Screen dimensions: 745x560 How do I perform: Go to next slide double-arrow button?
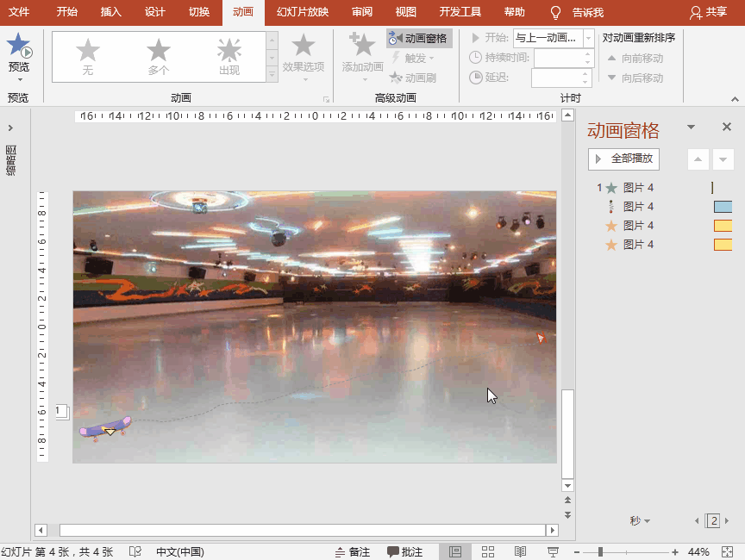tap(567, 515)
